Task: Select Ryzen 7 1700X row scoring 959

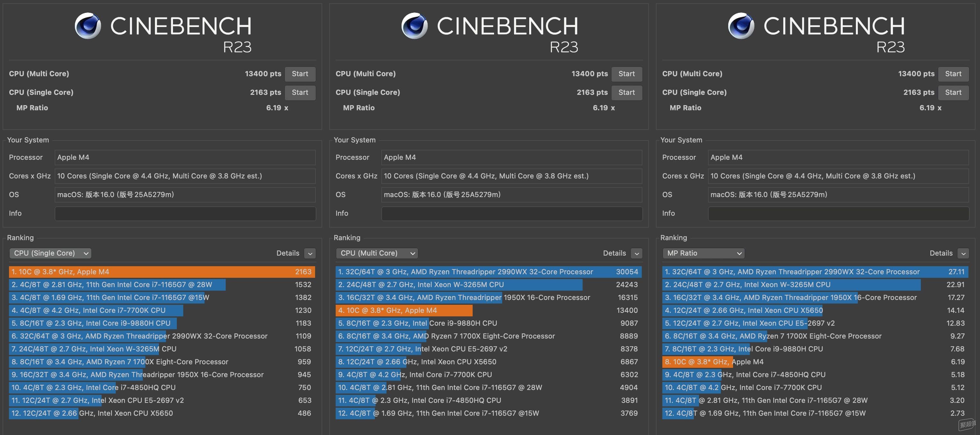Action: [x=162, y=362]
